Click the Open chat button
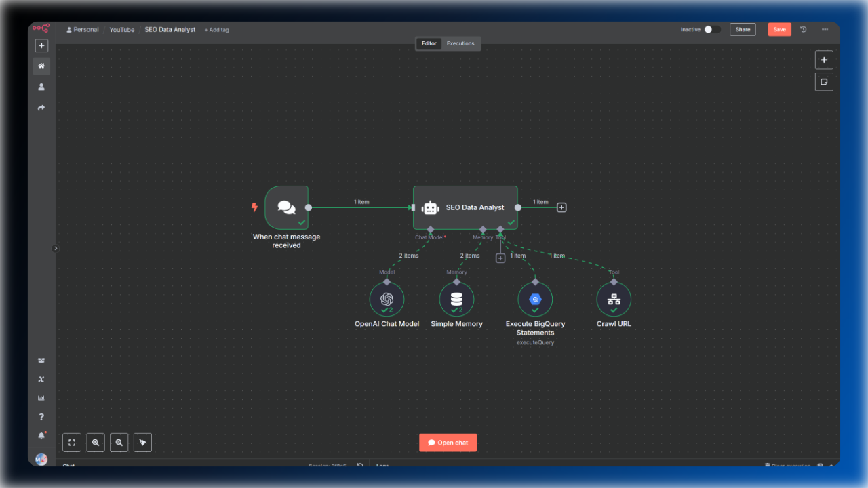 (448, 443)
